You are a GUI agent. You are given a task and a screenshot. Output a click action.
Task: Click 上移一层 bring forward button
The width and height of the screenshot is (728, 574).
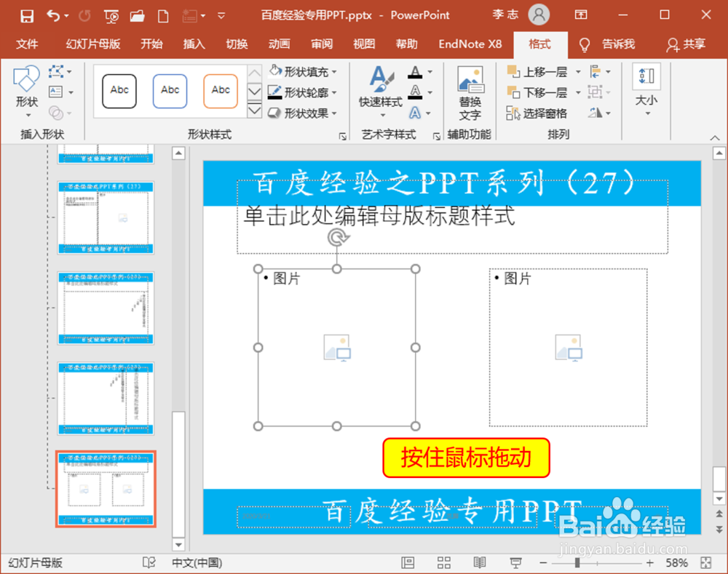[537, 72]
